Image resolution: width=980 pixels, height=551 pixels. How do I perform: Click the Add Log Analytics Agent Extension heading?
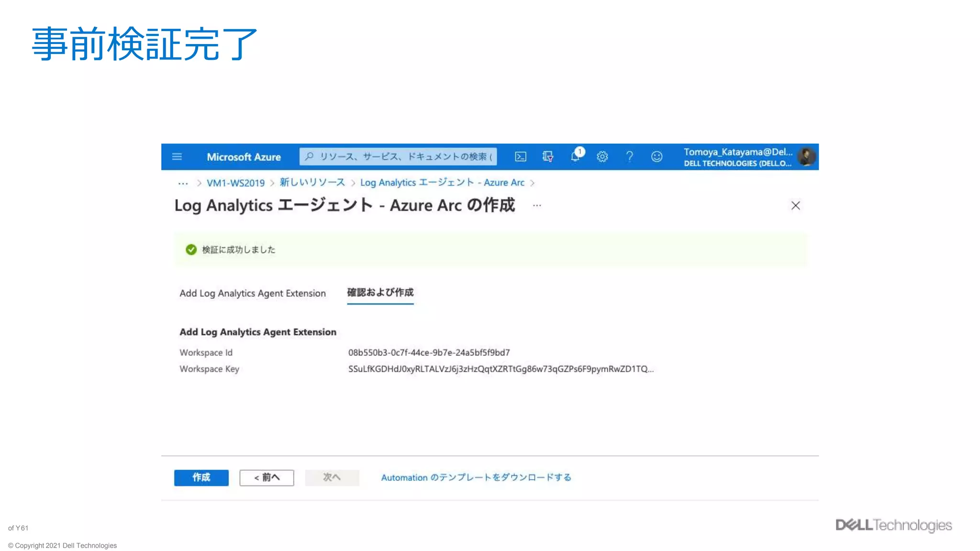coord(258,332)
